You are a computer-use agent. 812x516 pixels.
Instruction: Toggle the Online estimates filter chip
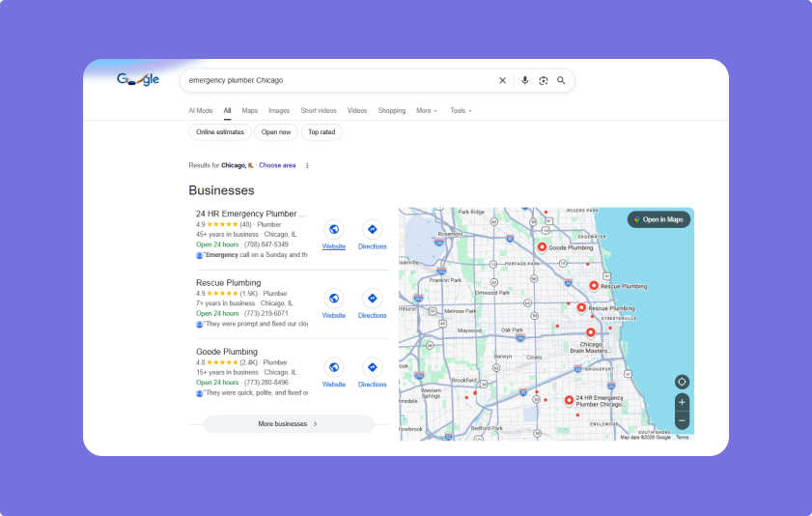pyautogui.click(x=220, y=132)
